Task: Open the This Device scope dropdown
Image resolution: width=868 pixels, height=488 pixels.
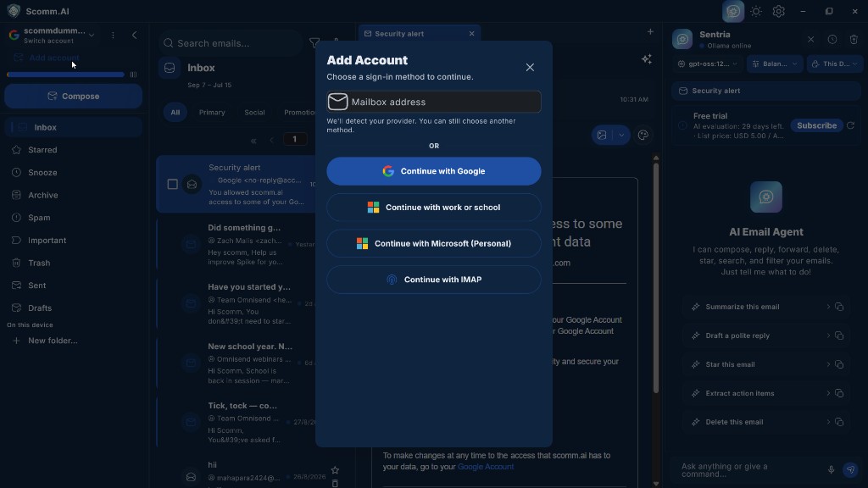Action: coord(835,64)
